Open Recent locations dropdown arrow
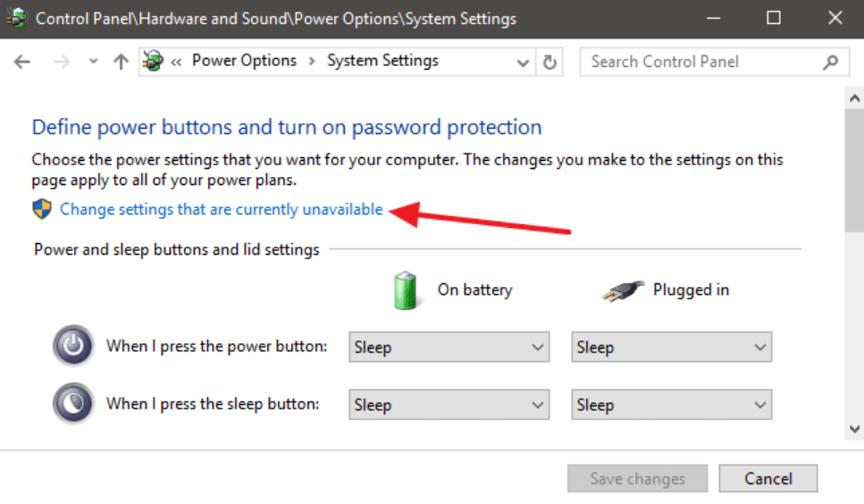 click(94, 62)
